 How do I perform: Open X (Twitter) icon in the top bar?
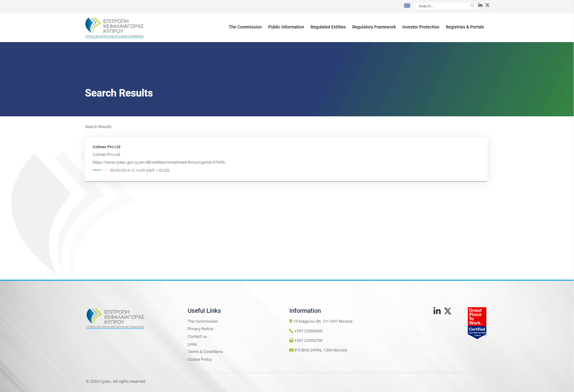[487, 5]
